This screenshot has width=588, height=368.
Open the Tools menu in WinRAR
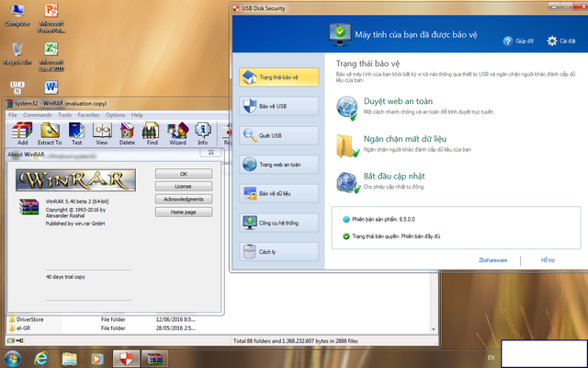point(64,115)
